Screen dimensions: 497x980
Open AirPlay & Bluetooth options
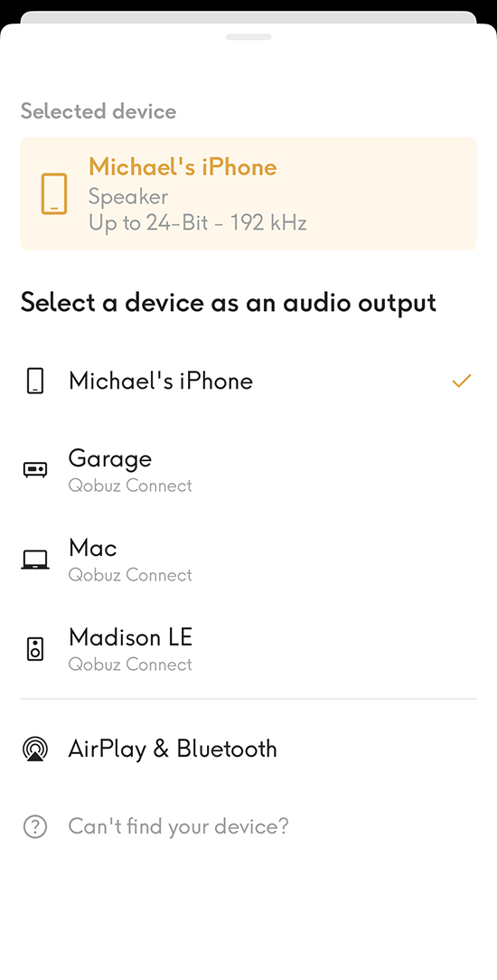click(x=248, y=749)
